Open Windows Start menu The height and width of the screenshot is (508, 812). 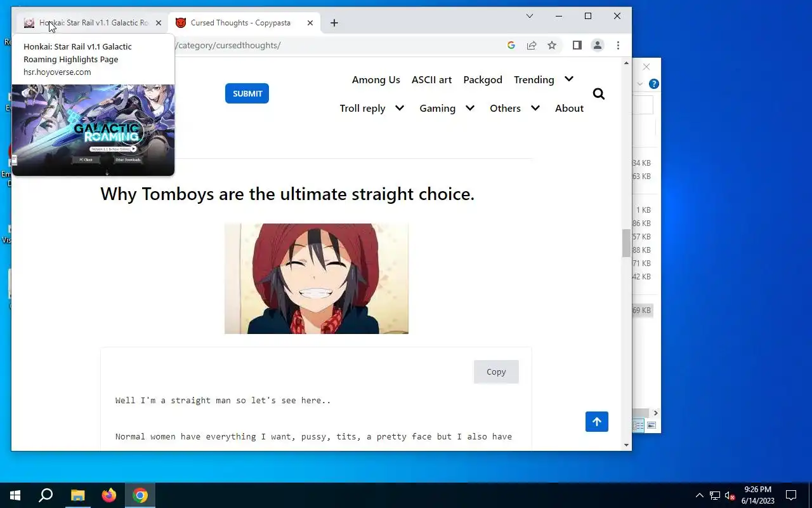point(15,495)
